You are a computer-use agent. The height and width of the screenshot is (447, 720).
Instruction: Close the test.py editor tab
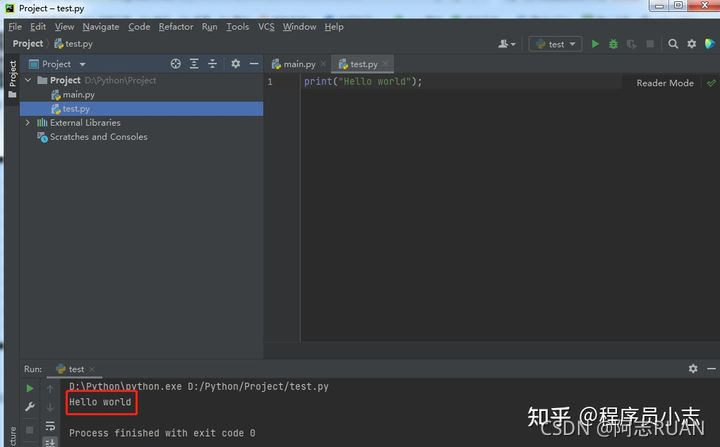click(385, 64)
